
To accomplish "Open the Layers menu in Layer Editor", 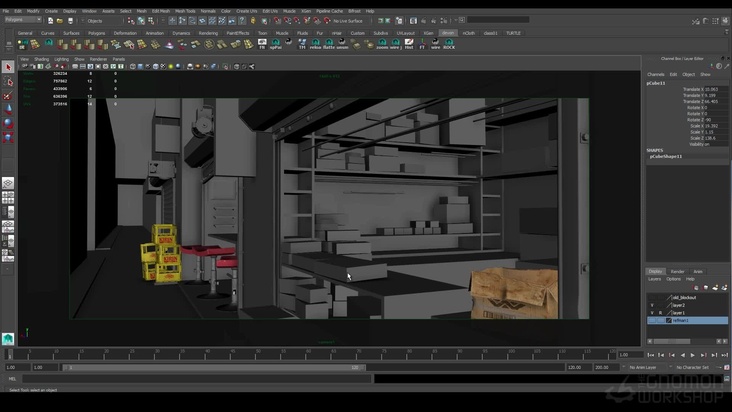I will pyautogui.click(x=655, y=279).
